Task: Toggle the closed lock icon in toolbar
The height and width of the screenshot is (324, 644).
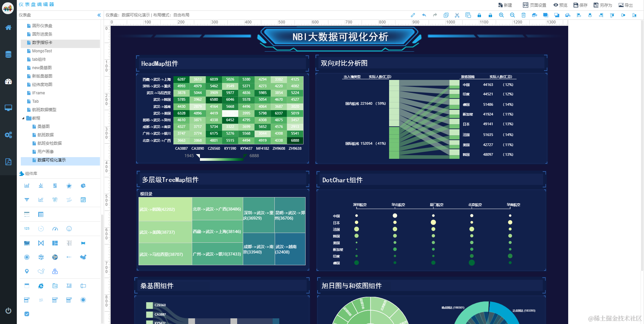Action: coord(479,15)
